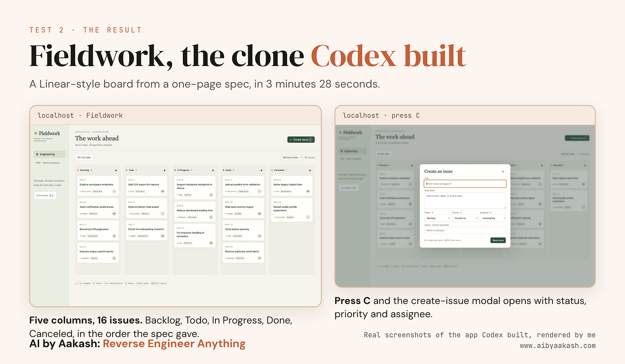Click the Urgent priority on Polish onboarding checklist
Image resolution: width=625 pixels, height=364 pixels.
tap(132, 236)
